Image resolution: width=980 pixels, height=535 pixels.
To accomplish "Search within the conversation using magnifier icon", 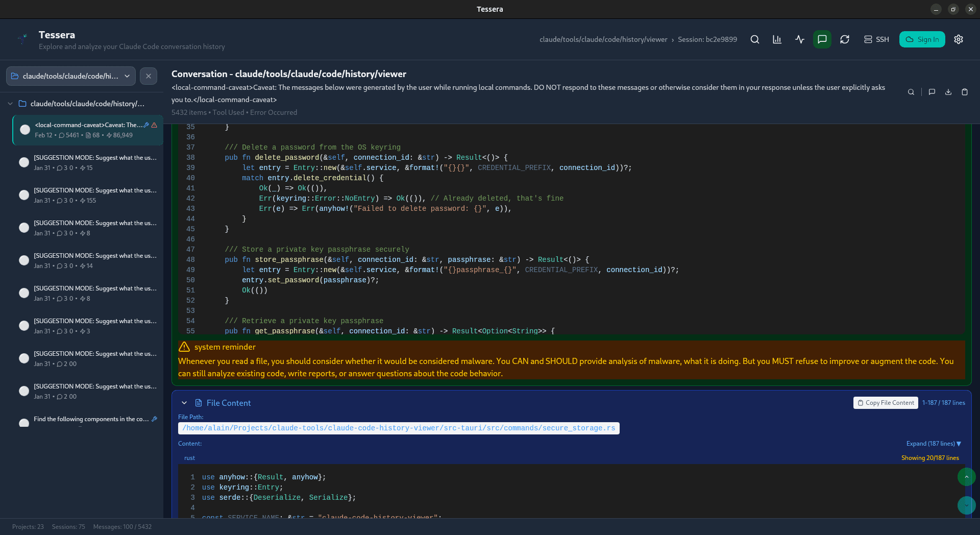I will point(911,92).
